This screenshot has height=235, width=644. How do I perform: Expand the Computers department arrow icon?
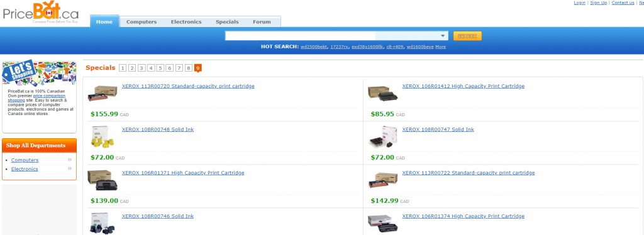70,160
